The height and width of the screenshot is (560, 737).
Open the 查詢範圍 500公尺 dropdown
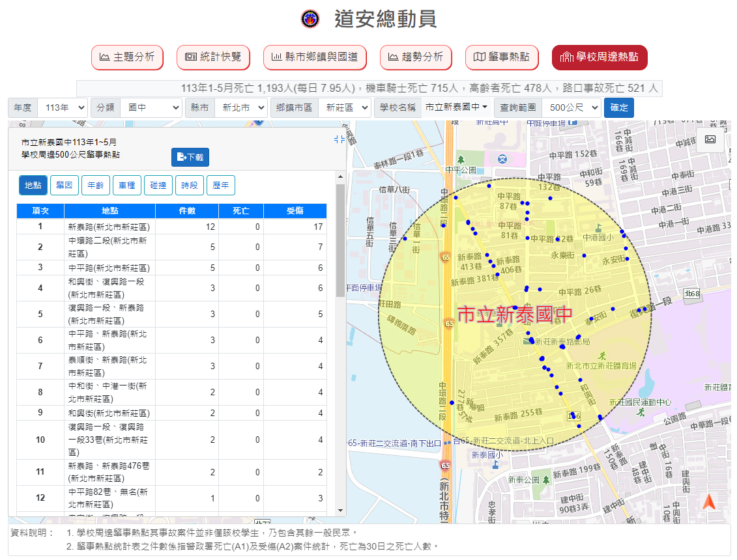coord(571,107)
